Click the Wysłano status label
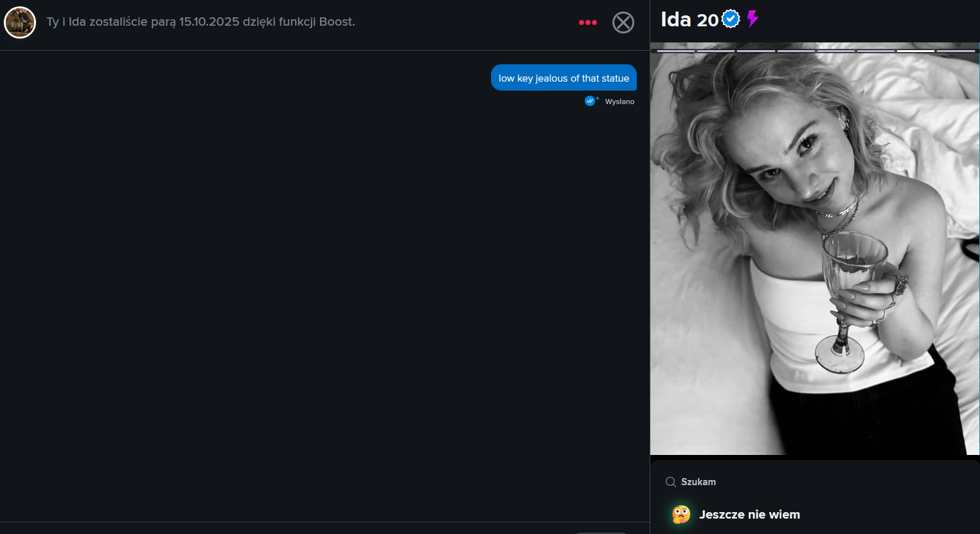 (x=619, y=102)
